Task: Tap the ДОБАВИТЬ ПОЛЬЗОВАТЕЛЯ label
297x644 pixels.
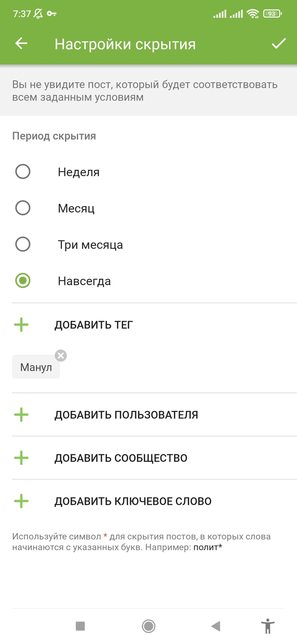Action: point(126,415)
